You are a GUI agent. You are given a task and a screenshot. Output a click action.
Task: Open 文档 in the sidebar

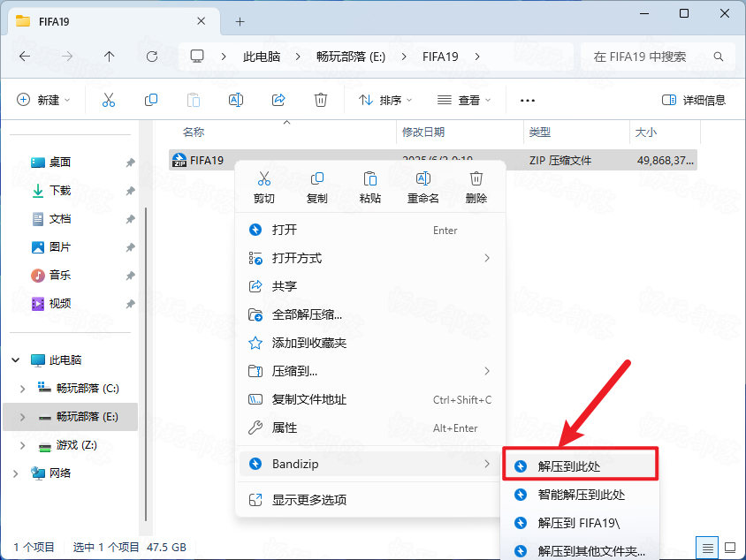point(60,219)
